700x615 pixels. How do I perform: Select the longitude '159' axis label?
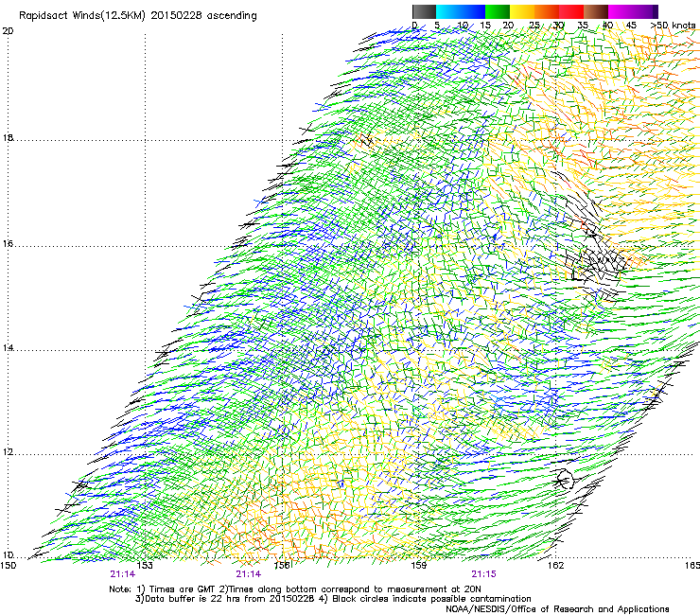(x=418, y=565)
